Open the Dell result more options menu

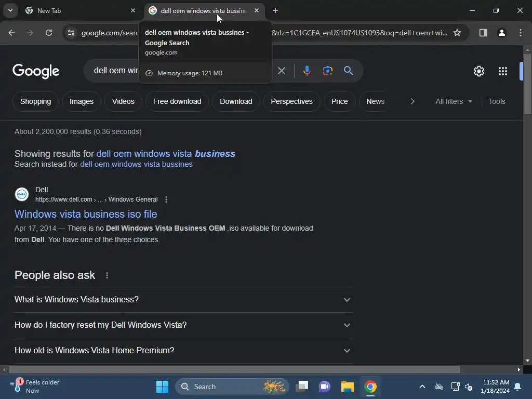(166, 199)
